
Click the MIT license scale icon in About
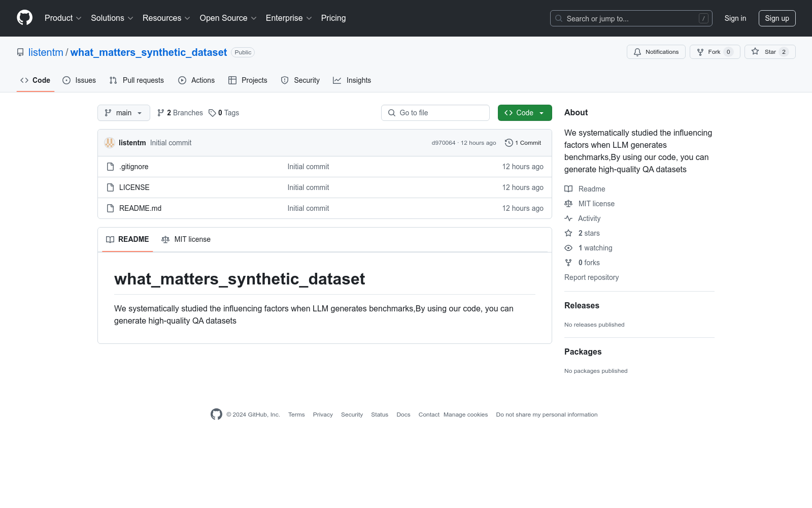(x=568, y=204)
